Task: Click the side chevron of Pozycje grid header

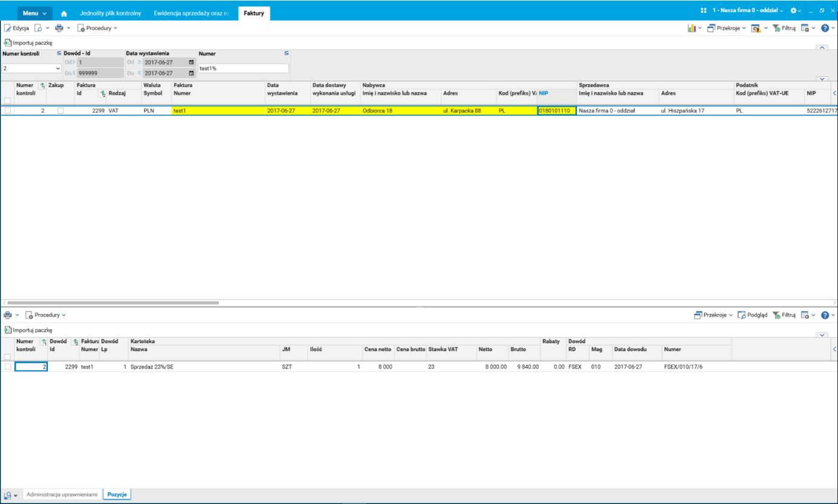Action: [x=834, y=349]
